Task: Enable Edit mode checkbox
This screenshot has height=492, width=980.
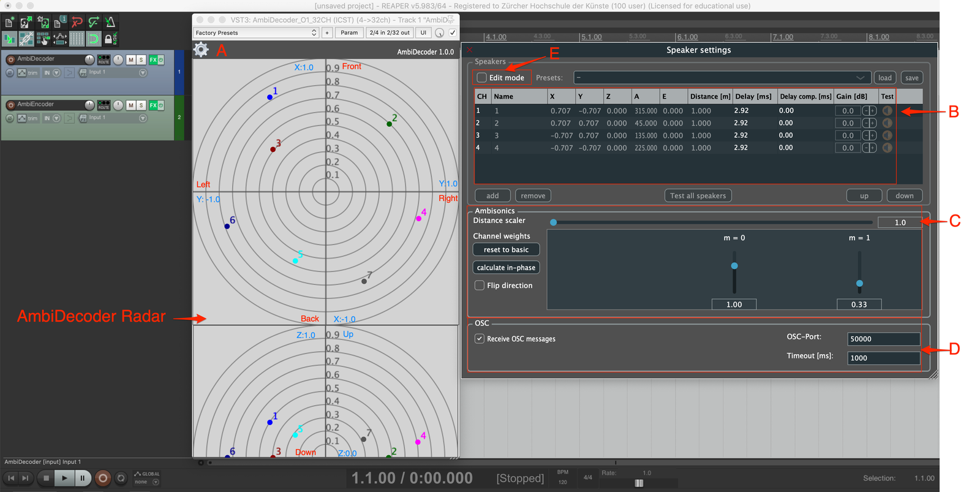Action: [481, 78]
